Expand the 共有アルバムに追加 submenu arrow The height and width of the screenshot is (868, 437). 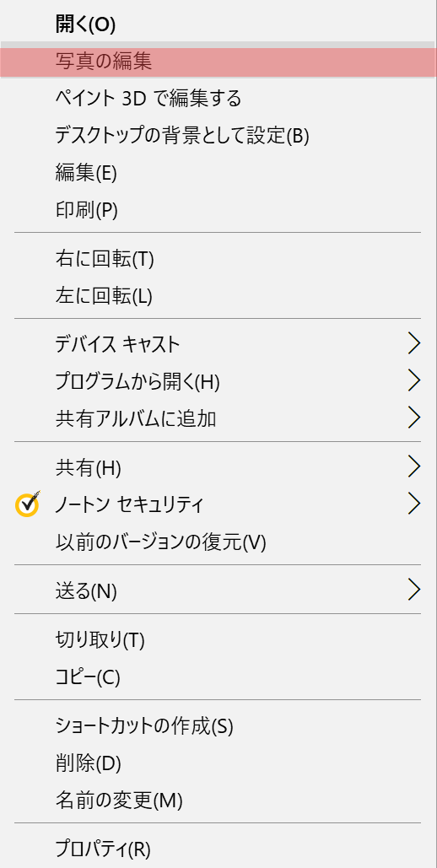click(414, 417)
